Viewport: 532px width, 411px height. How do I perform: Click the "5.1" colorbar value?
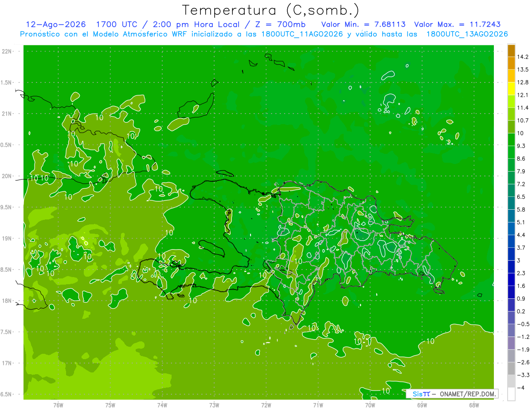pos(521,222)
